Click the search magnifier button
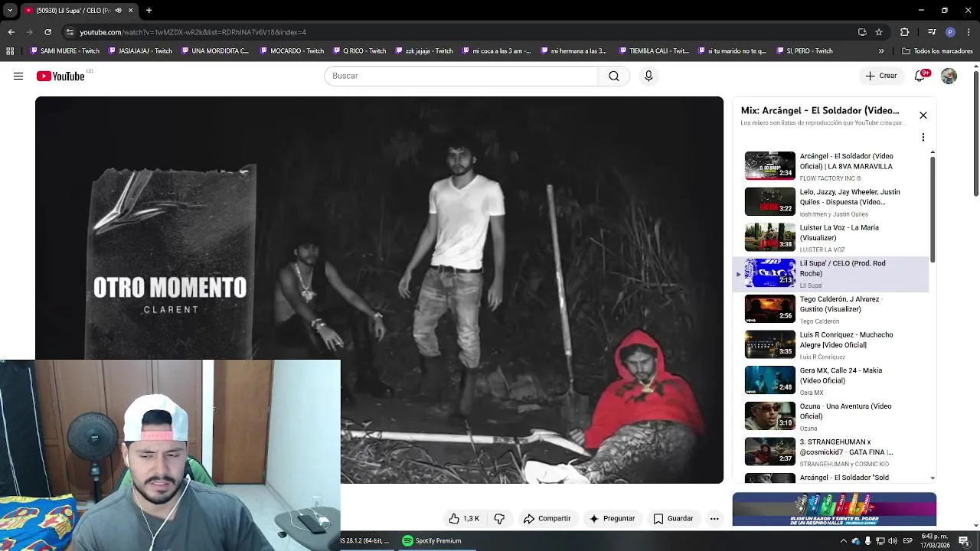Image resolution: width=980 pixels, height=551 pixels. 614,76
